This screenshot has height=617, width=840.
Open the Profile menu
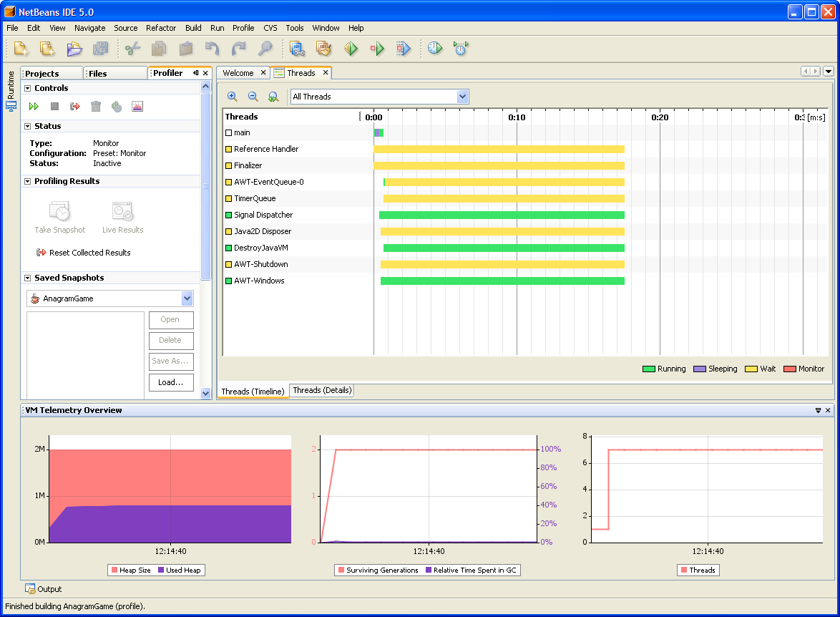point(243,28)
